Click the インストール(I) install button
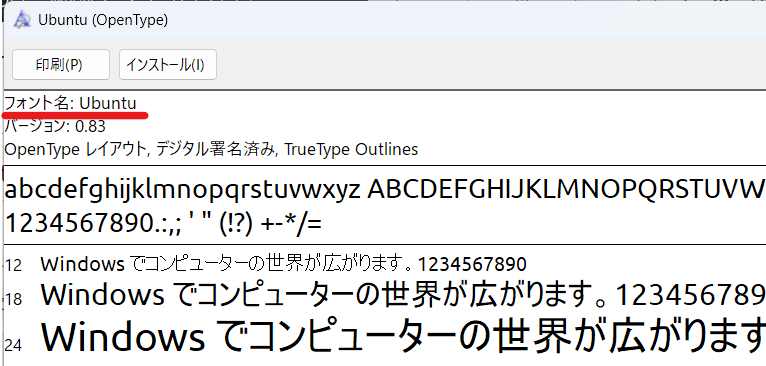Screen dimensions: 766x366 tap(168, 65)
